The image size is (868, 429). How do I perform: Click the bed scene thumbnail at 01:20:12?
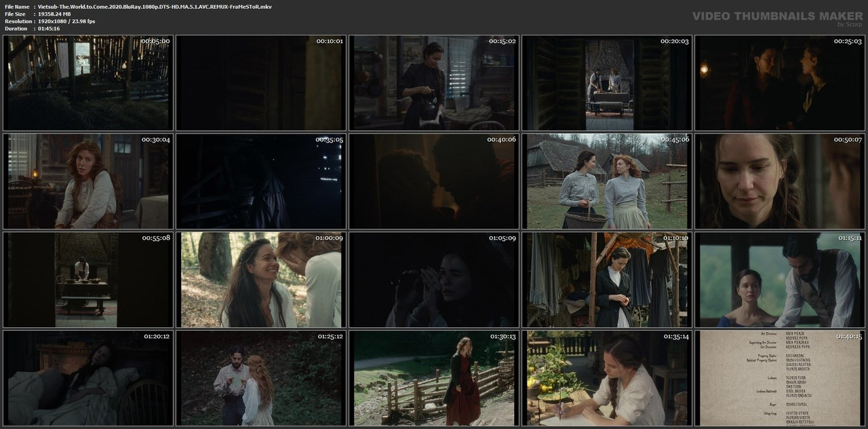coord(88,378)
